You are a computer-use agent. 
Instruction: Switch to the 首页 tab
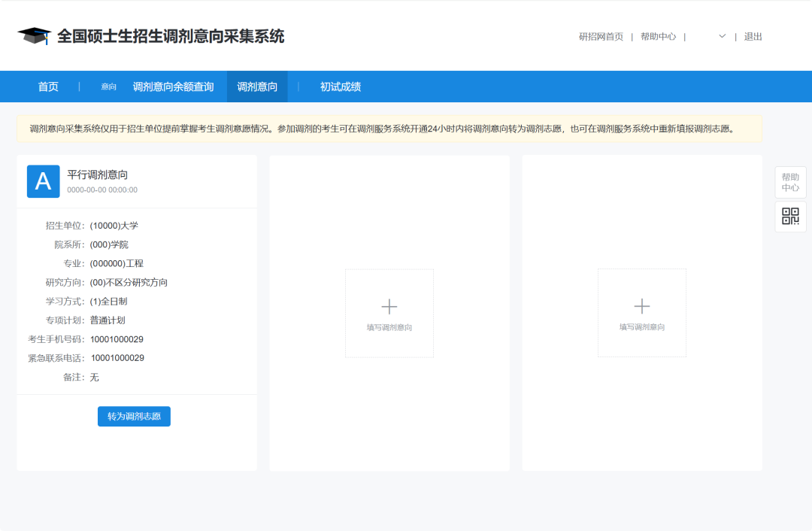pos(47,86)
